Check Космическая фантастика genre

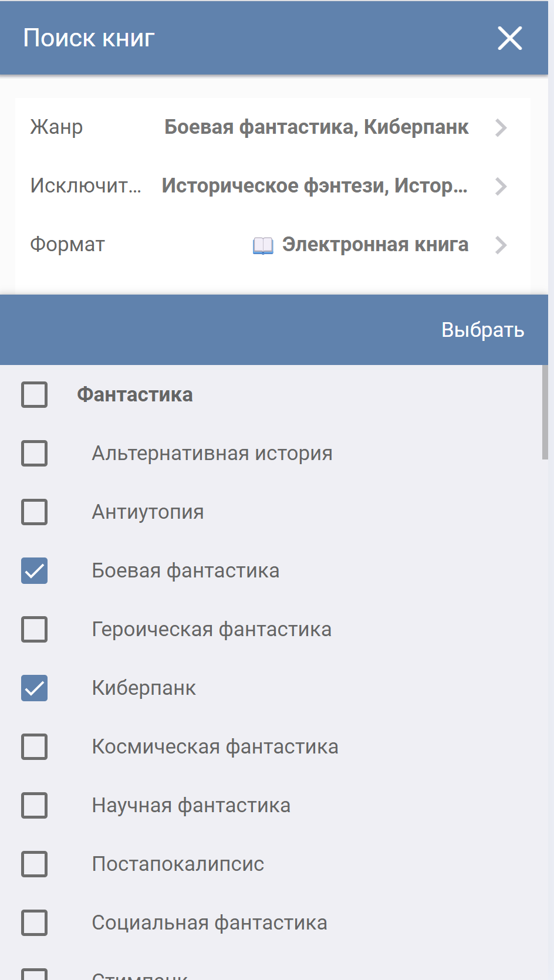point(35,746)
